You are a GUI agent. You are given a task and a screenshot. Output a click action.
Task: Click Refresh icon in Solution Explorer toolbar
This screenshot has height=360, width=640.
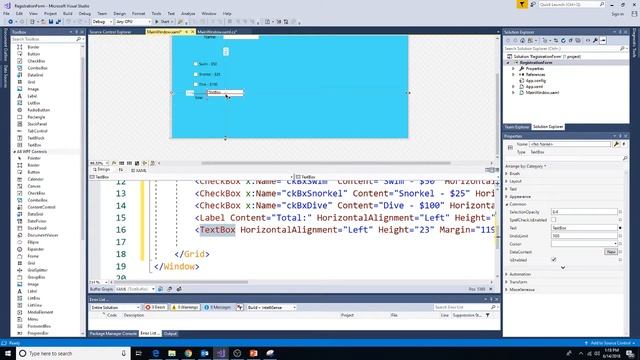(x=563, y=40)
